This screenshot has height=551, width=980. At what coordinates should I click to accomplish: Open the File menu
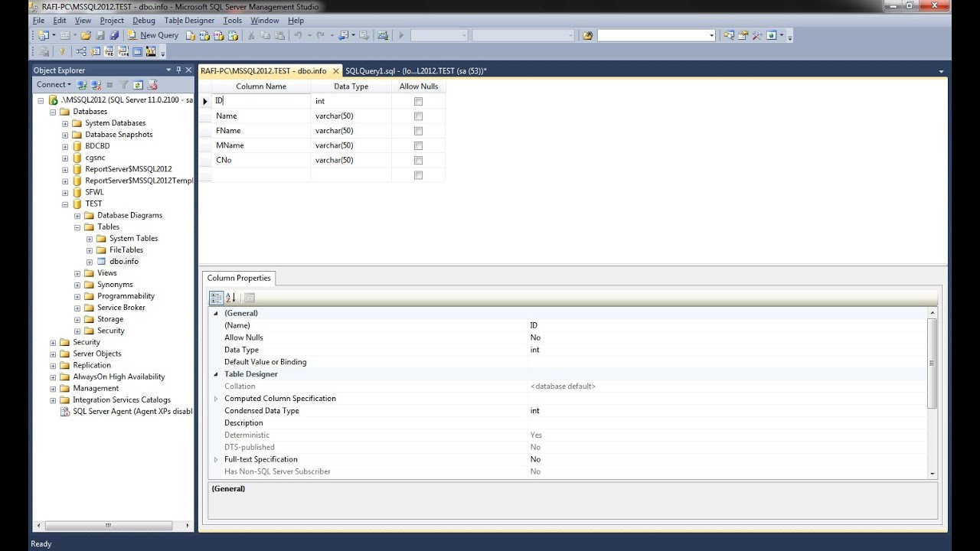[x=38, y=21]
